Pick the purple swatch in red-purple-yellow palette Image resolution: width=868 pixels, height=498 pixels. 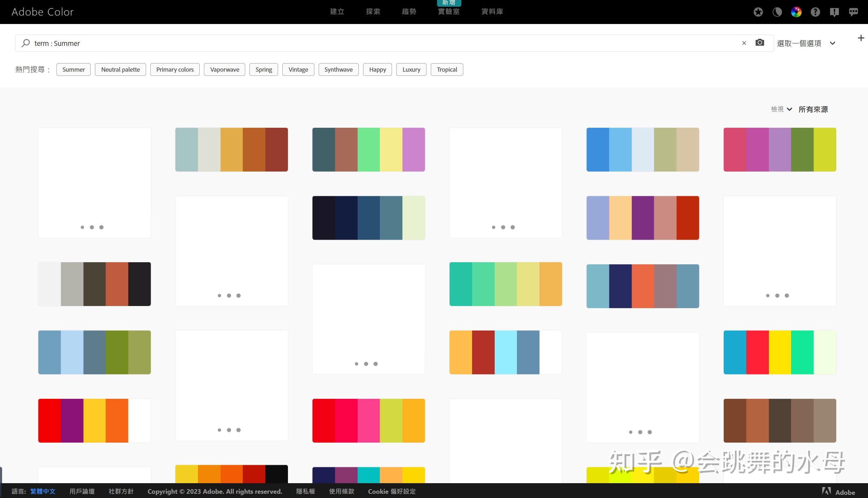click(x=72, y=420)
